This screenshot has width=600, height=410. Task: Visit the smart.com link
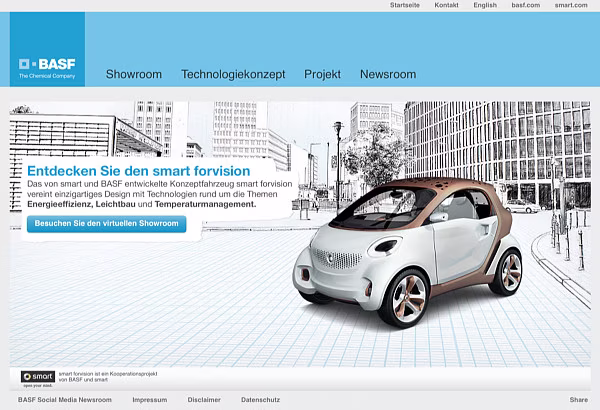571,5
